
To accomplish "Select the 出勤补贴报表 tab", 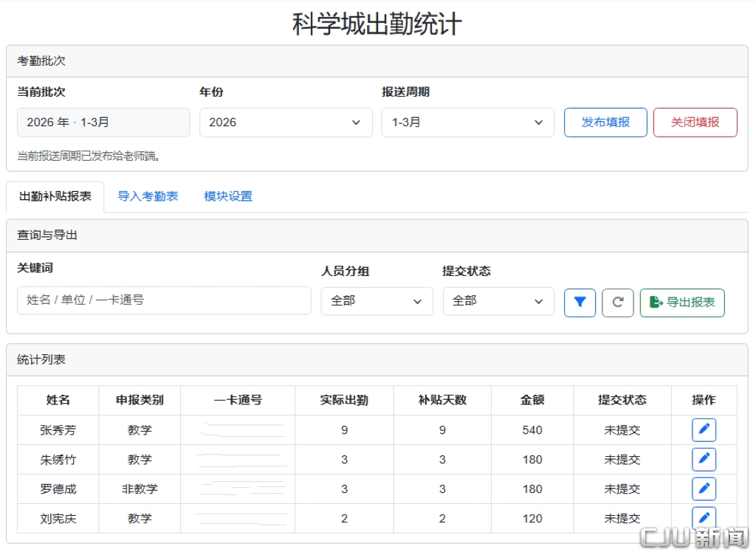I will pos(55,196).
